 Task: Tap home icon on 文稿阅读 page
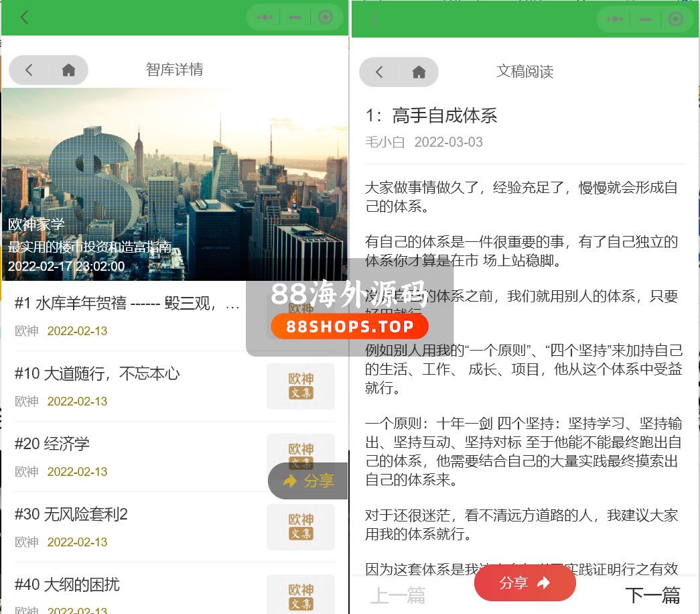click(419, 72)
